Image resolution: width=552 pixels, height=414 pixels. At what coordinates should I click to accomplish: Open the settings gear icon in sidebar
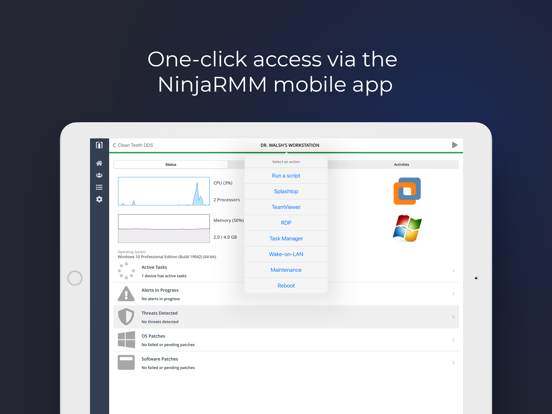[x=99, y=199]
